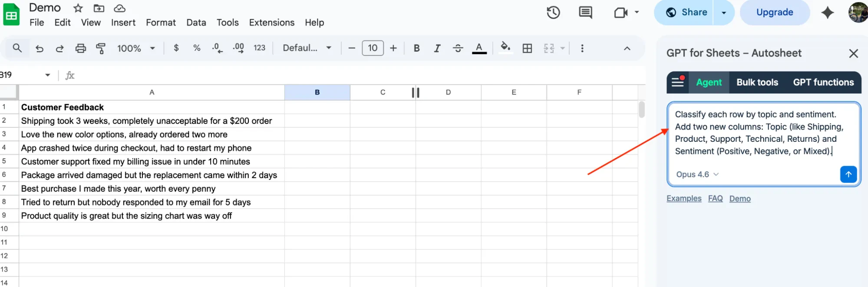This screenshot has height=287, width=868.
Task: Open the borders tool
Action: [527, 48]
